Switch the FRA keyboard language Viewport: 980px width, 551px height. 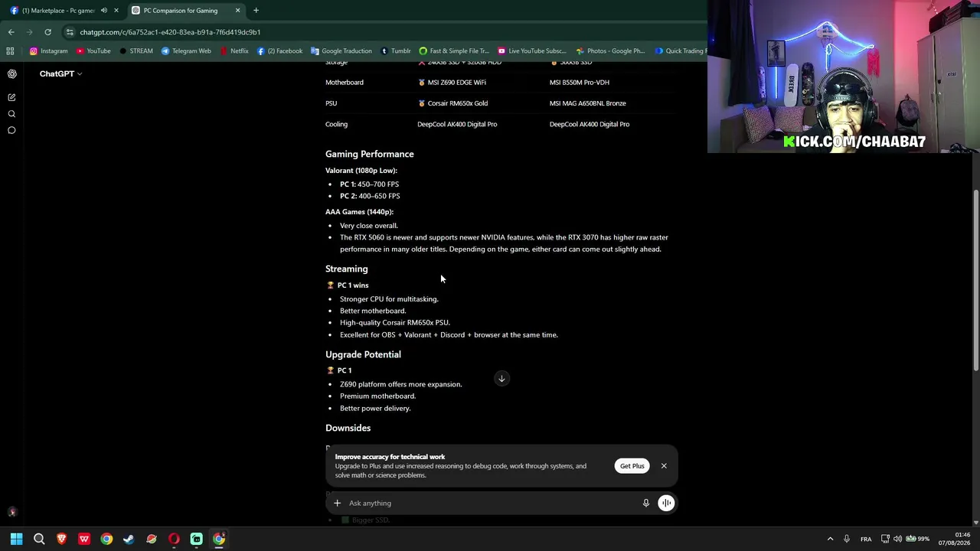(866, 539)
